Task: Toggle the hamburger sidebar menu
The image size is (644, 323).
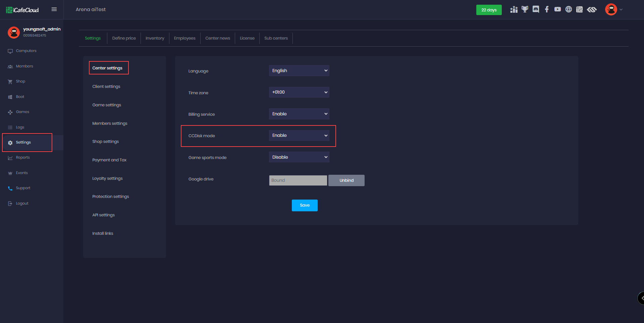Action: click(x=54, y=9)
